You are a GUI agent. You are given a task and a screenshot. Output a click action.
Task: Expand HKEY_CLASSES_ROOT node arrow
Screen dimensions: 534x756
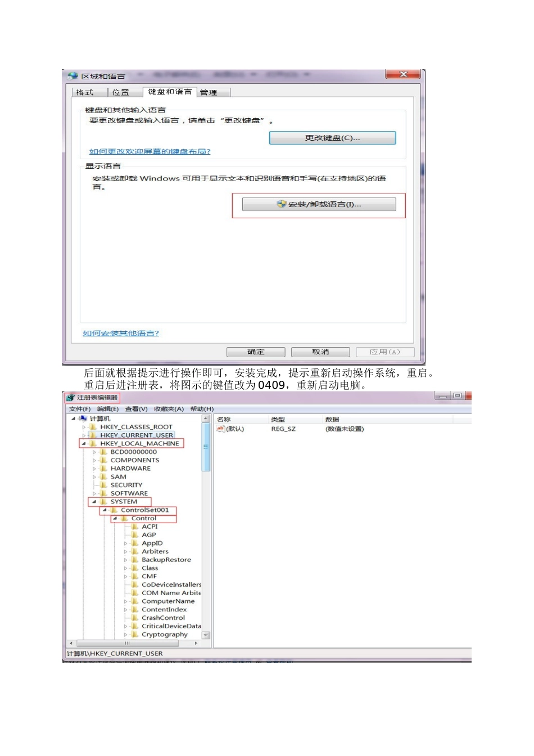click(x=84, y=427)
